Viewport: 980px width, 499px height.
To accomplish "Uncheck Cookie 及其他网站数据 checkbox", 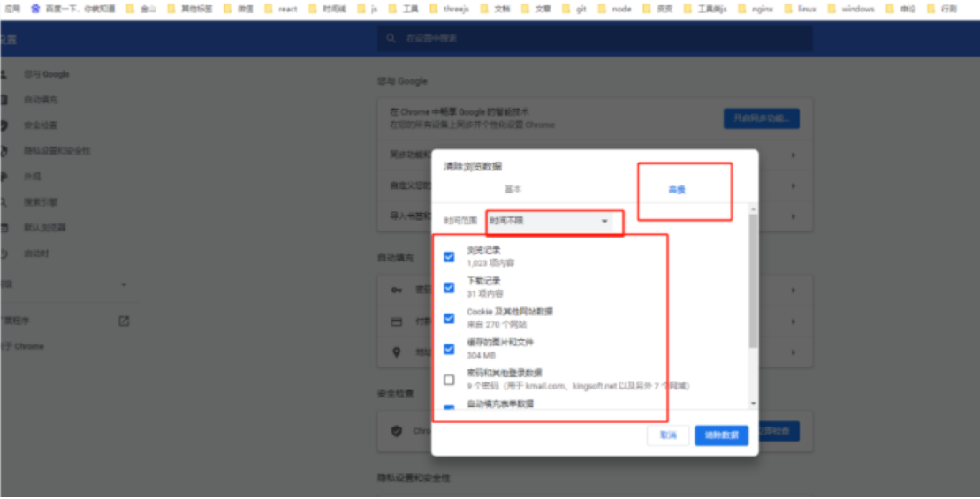I will tap(449, 318).
